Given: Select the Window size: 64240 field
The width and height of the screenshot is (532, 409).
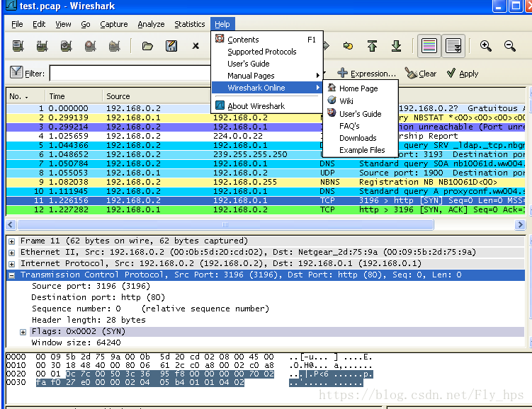Looking at the screenshot, I should tap(76, 342).
